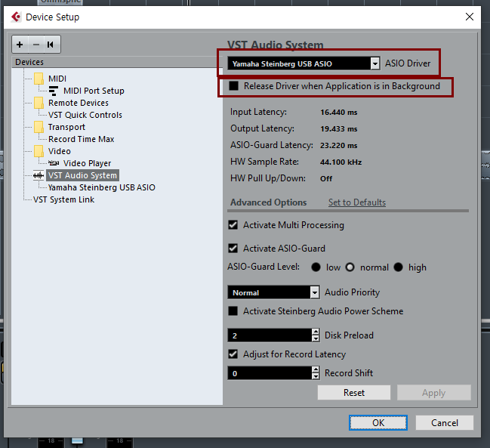This screenshot has width=490, height=448.
Task: Increase Disk Preload with up arrow
Action: (x=316, y=332)
